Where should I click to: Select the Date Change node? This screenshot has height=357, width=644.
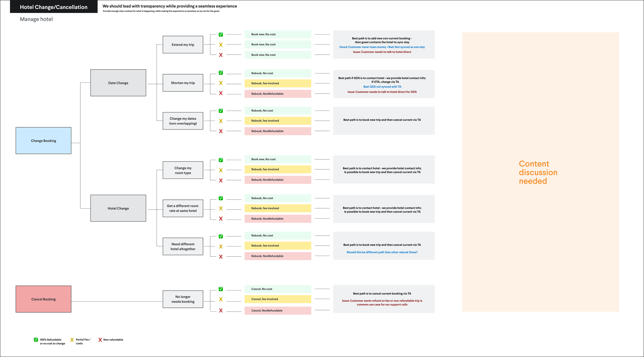118,83
